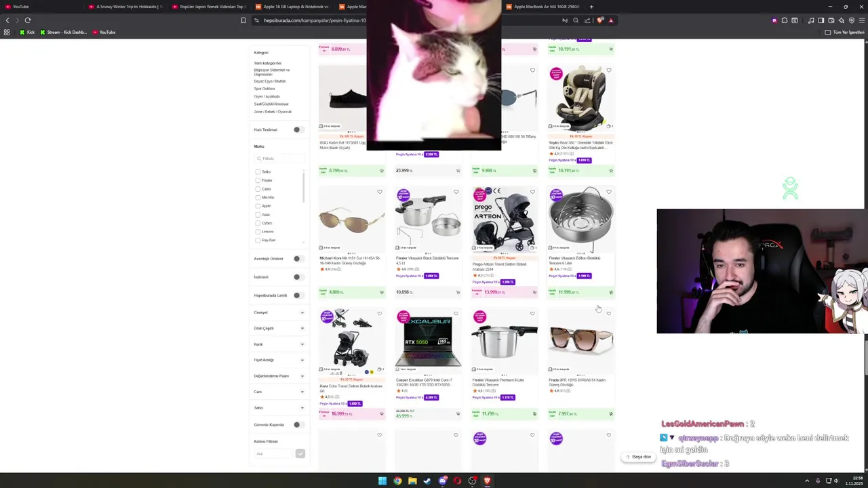
Task: Open the music note playlist icon
Action: (811, 20)
